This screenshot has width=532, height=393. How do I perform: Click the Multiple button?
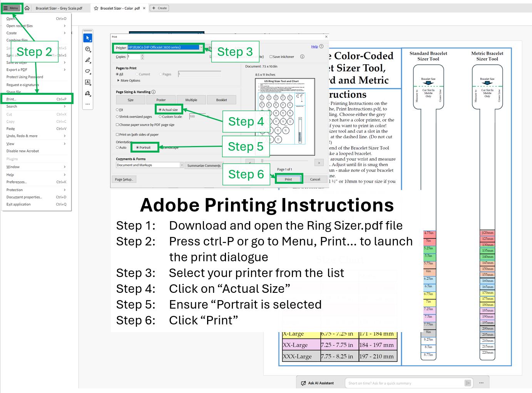point(191,100)
